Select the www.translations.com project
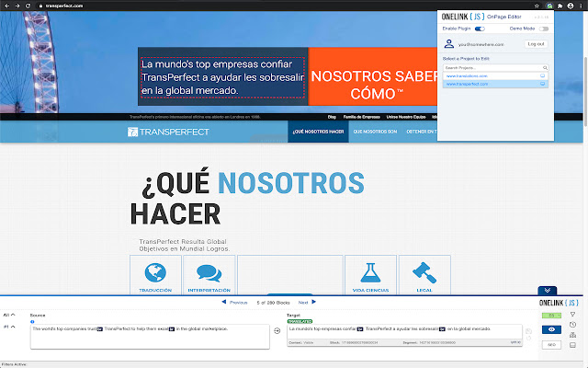Screen dimensions: 588x368 click(x=495, y=75)
